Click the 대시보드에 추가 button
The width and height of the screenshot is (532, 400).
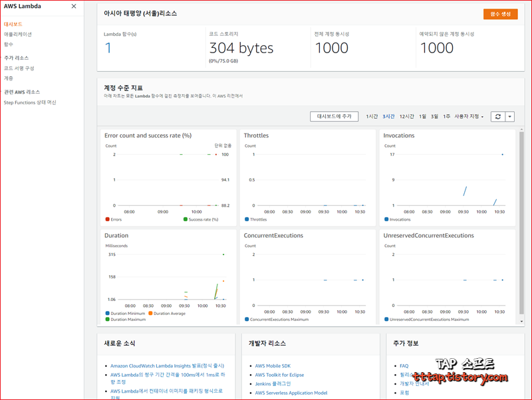point(334,116)
